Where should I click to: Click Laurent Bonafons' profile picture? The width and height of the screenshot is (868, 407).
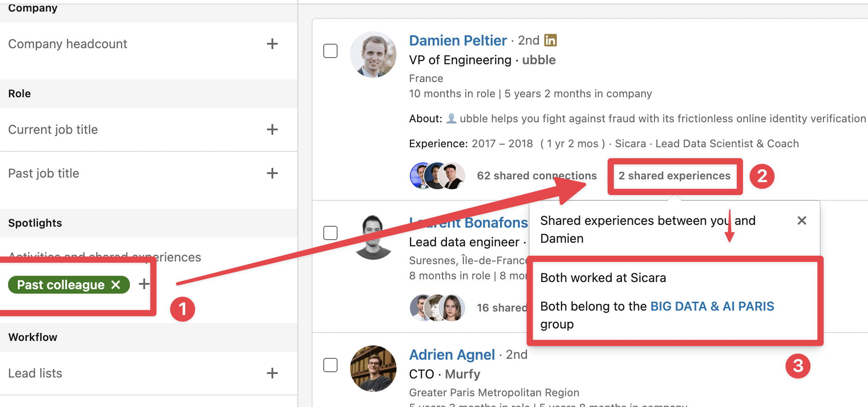373,236
